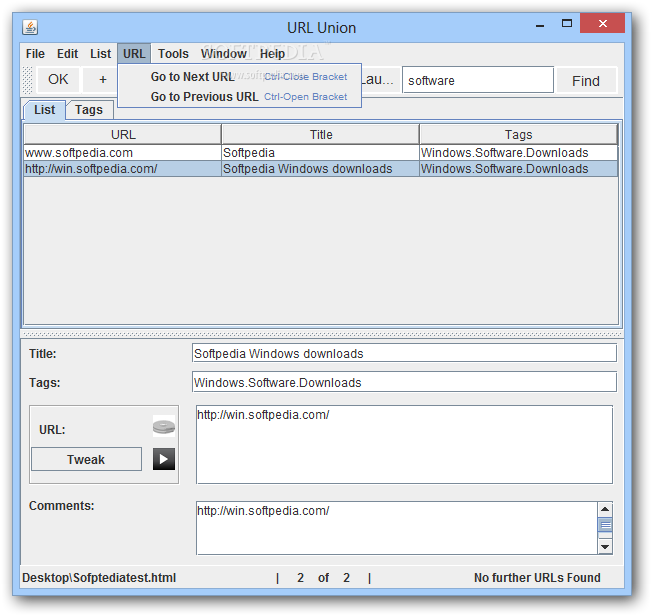Click Tags cell in the www.softpedia.com row
652x616 pixels.
pyautogui.click(x=519, y=153)
